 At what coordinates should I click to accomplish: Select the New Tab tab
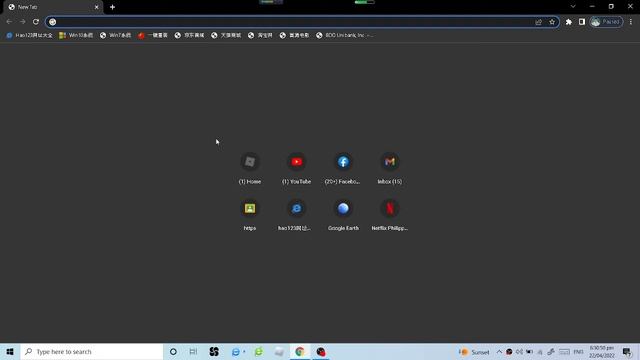click(53, 7)
